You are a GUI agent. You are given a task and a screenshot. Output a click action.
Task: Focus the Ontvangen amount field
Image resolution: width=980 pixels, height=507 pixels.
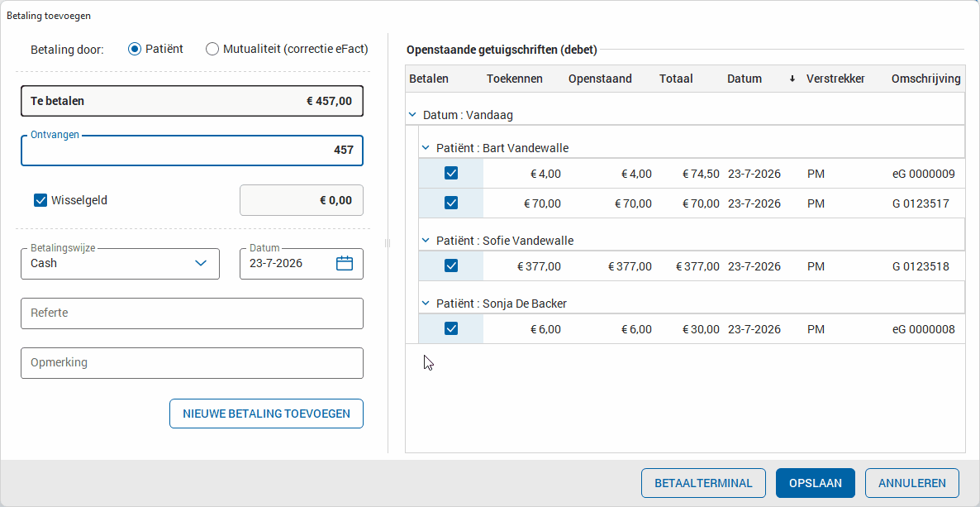tap(192, 151)
